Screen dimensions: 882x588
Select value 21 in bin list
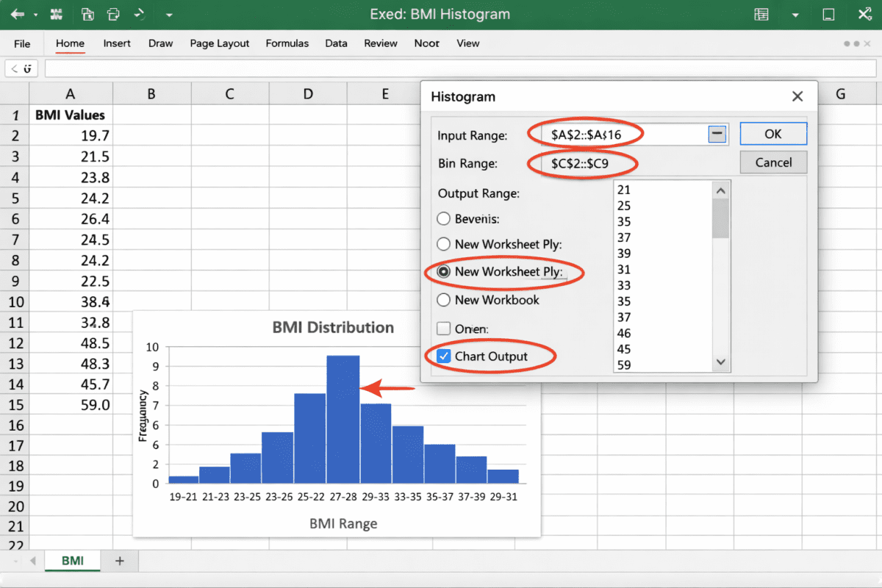624,190
